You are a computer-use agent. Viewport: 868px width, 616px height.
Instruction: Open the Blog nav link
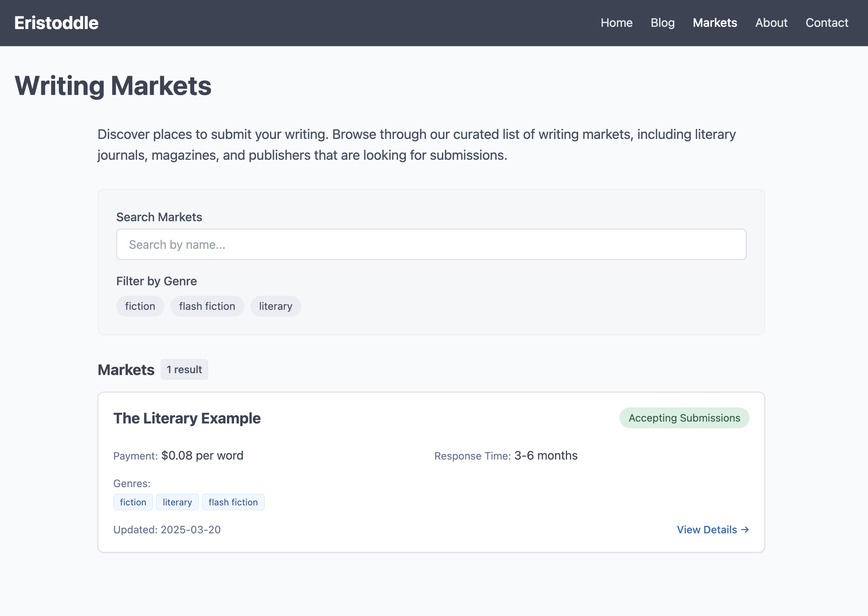662,23
